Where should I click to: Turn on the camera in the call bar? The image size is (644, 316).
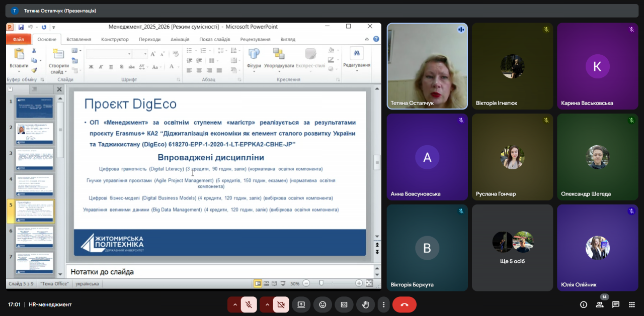coord(281,304)
